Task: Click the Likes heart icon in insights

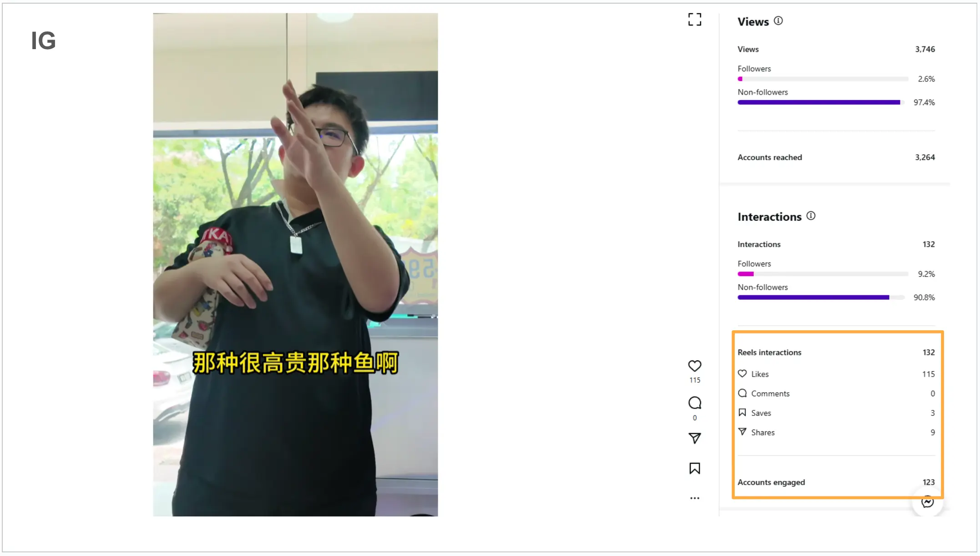Action: 742,374
